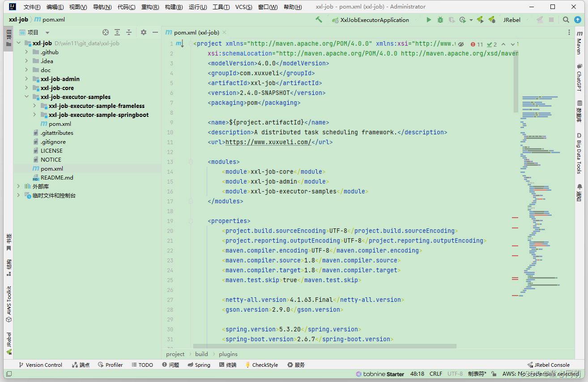Open the TODO tool window

[142, 365]
